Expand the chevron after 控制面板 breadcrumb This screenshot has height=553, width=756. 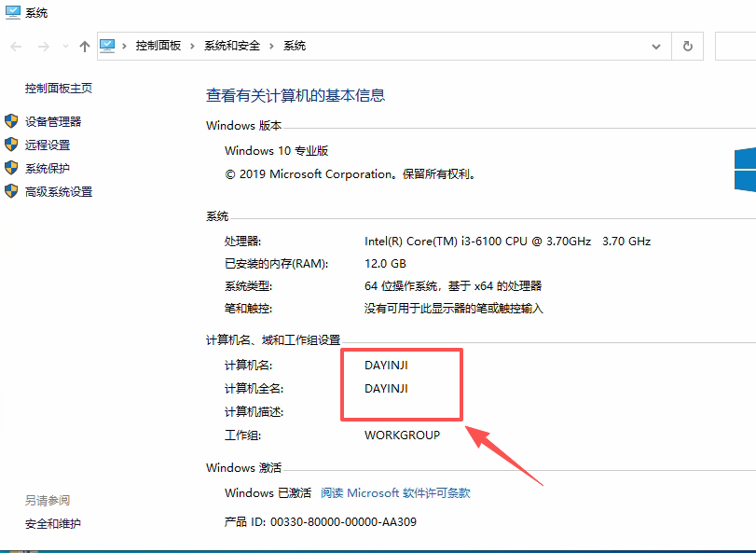pos(193,46)
